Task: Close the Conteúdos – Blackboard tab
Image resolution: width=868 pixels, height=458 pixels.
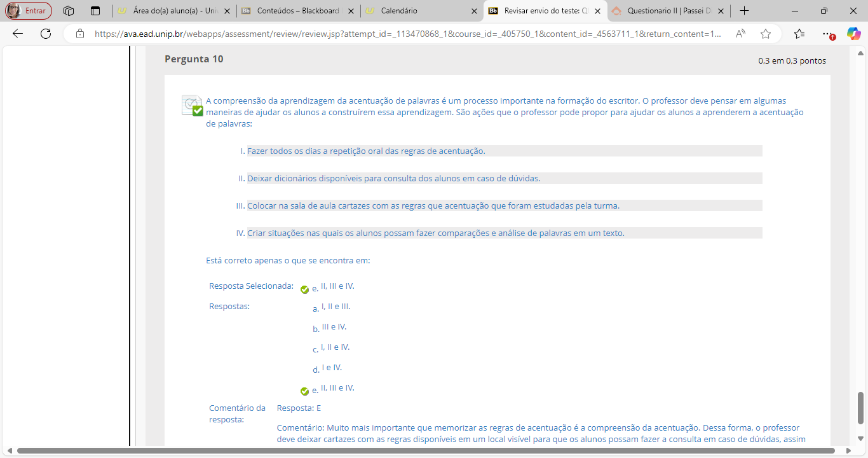Action: click(x=351, y=11)
